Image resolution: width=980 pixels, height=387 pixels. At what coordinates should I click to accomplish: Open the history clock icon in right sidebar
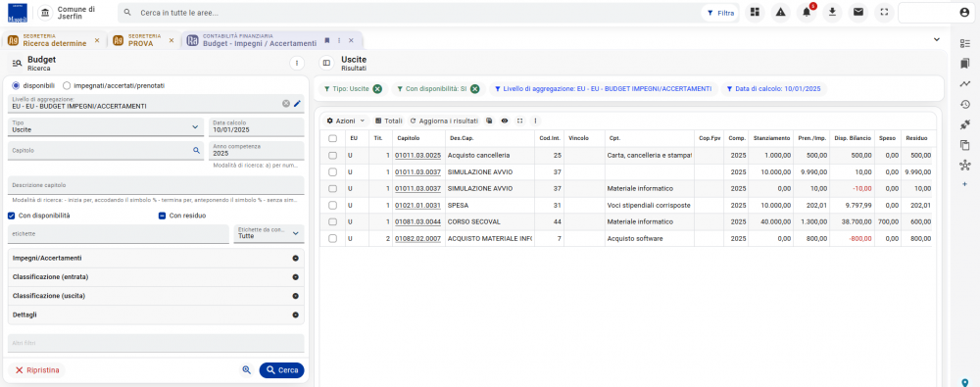pos(965,105)
